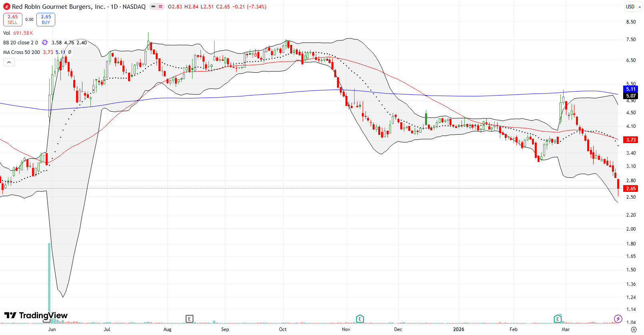Collapse the indicator legend with chevron button
This screenshot has width=644, height=335.
(9, 62)
